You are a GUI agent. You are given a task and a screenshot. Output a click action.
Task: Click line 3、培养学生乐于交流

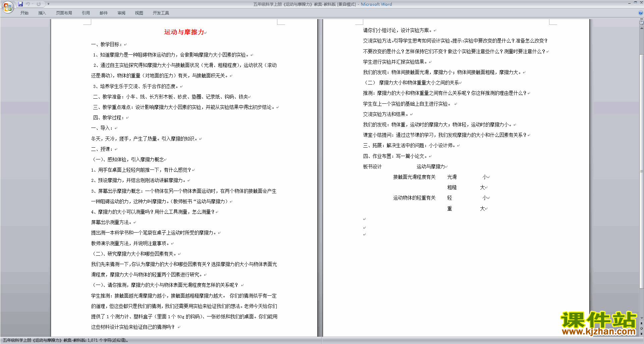click(136, 86)
